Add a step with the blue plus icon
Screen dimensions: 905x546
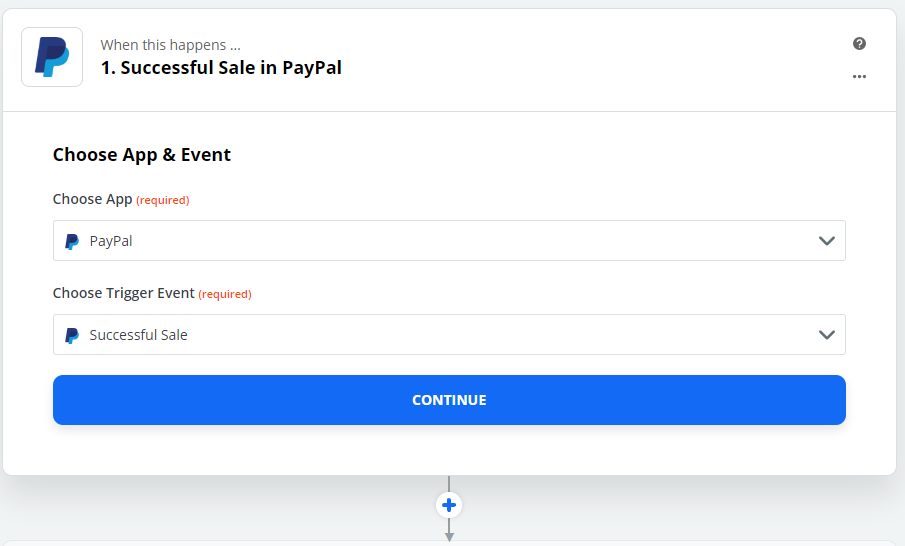click(x=449, y=505)
